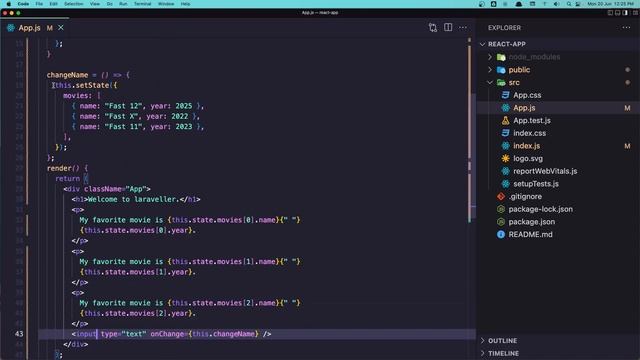Open changes compare icon in editor toolbar
Screen dimensions: 640x360
[x=433, y=27]
